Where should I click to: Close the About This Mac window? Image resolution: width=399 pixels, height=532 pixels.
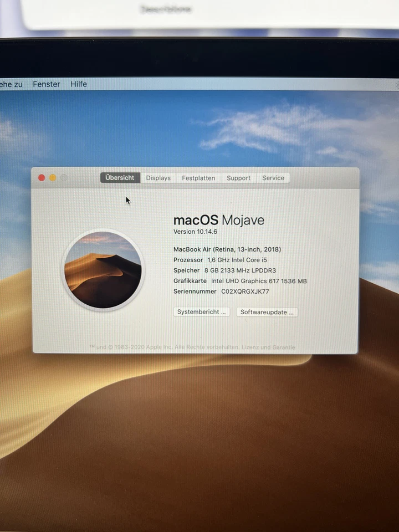pyautogui.click(x=42, y=178)
